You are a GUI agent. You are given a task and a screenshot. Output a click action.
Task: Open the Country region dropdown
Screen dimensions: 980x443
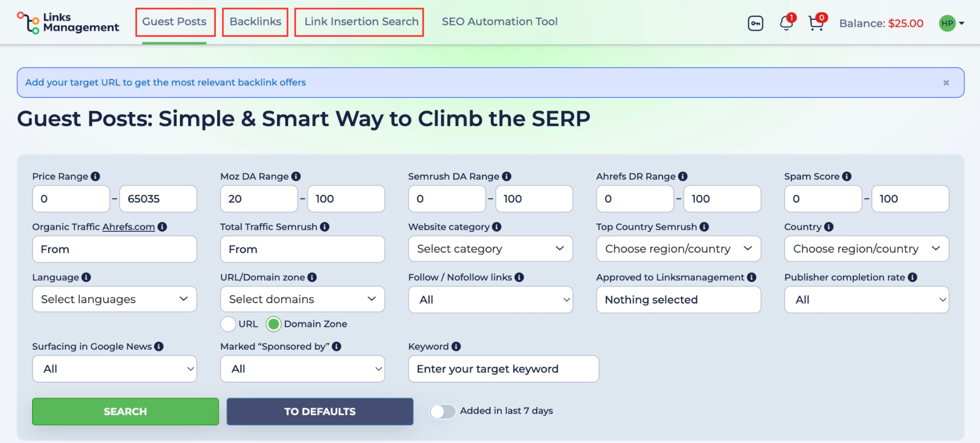click(867, 249)
